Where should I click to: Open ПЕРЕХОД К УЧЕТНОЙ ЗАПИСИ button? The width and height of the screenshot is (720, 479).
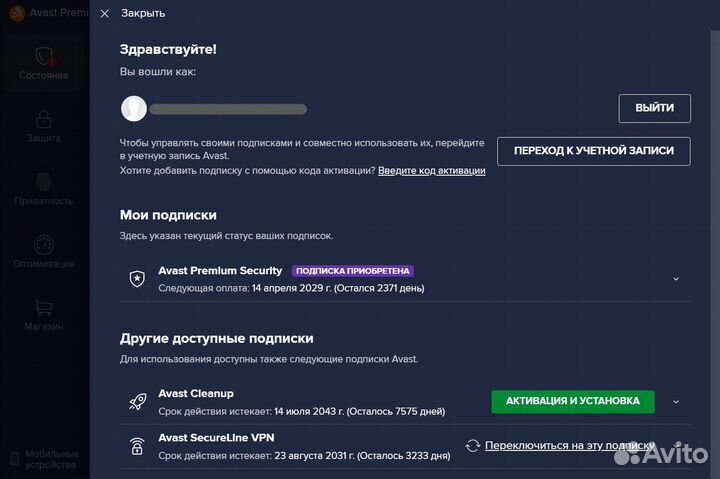click(x=593, y=151)
